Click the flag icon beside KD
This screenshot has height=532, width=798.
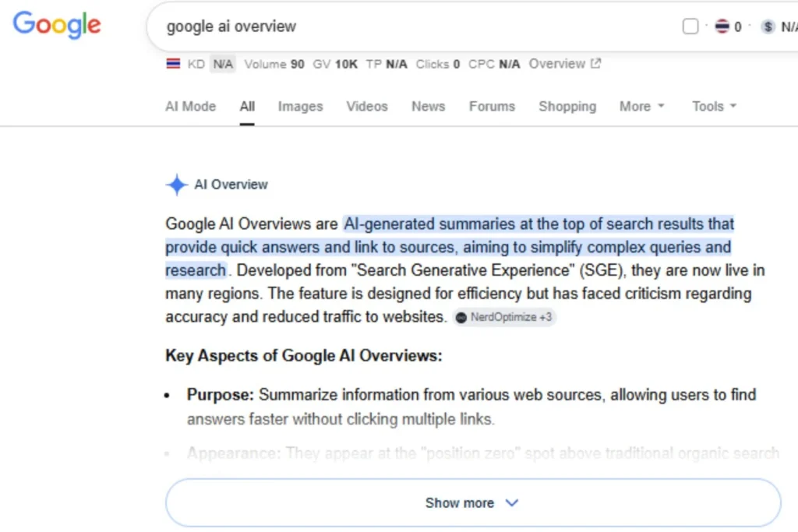[173, 64]
